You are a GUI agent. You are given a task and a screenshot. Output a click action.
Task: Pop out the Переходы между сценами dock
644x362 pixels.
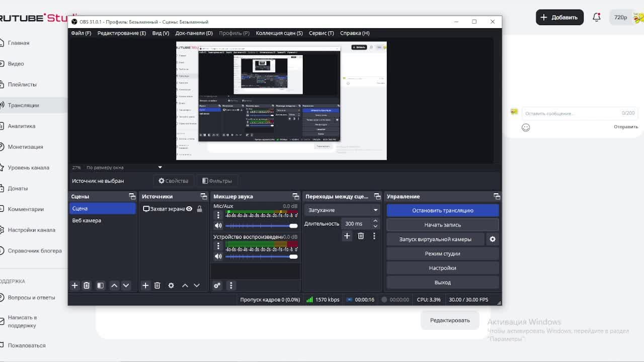point(377,197)
